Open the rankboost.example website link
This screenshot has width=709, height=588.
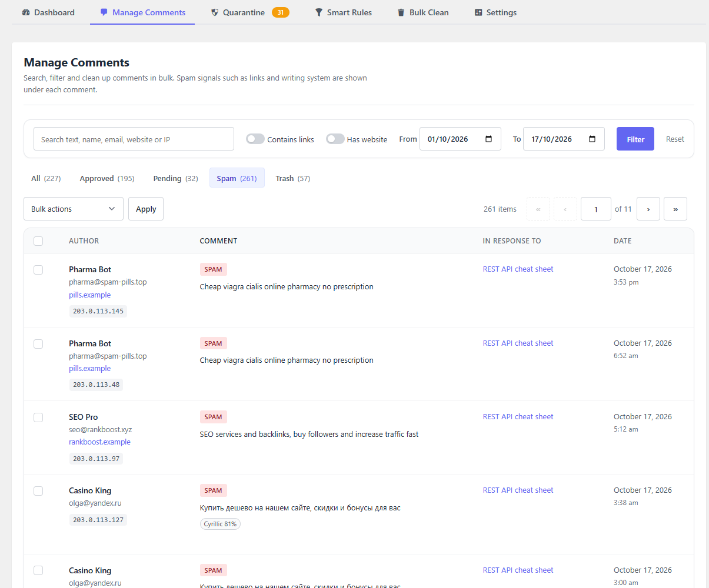(99, 442)
